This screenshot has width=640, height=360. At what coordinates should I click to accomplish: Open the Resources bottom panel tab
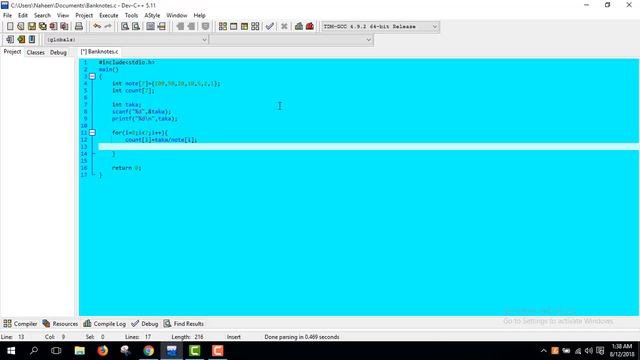(x=60, y=324)
